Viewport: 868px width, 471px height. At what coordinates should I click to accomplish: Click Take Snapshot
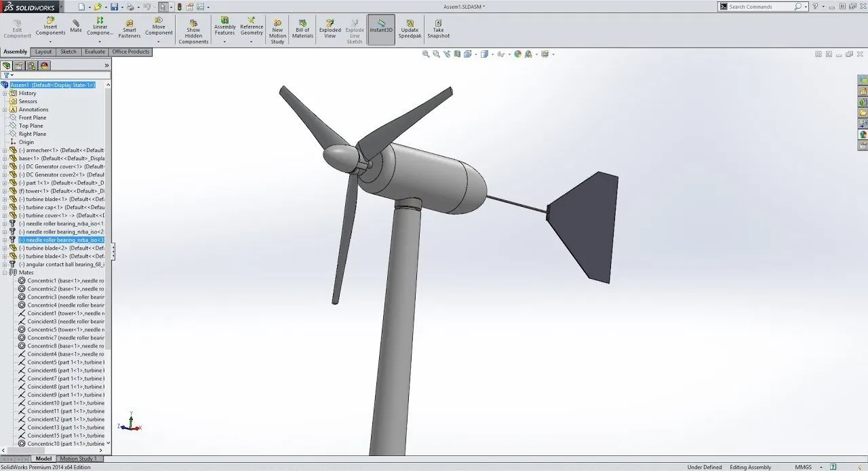tap(438, 28)
